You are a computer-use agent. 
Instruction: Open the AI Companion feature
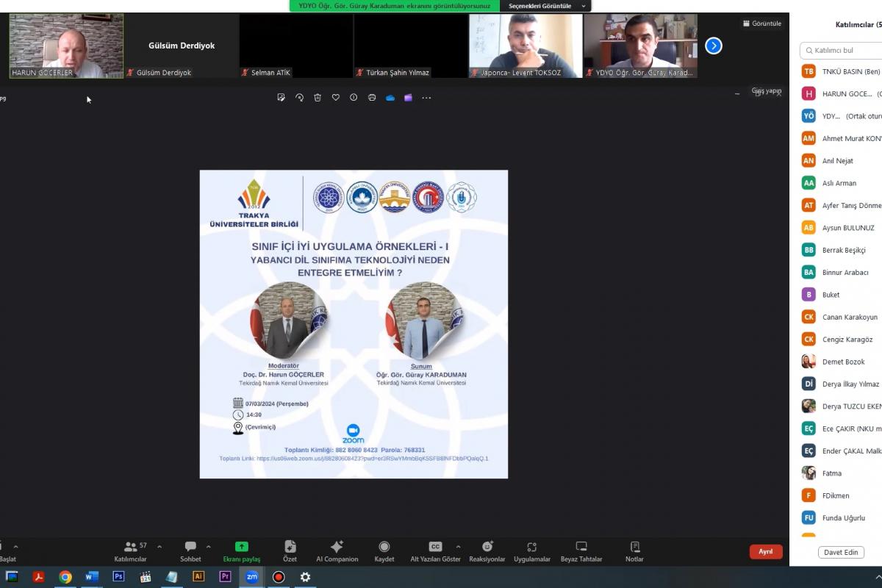tap(337, 551)
